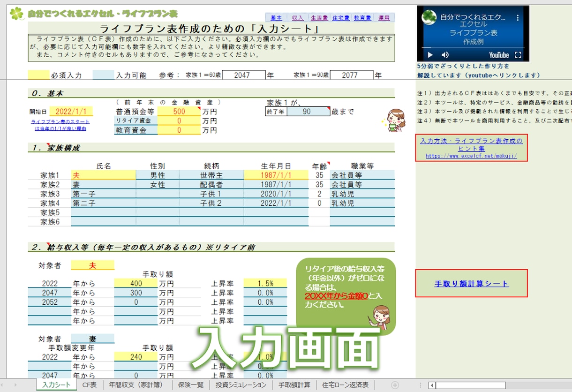Viewport: 572px width, 392px height.
Task: Select 対象者 cell 夫 in salary section
Action: click(x=93, y=265)
